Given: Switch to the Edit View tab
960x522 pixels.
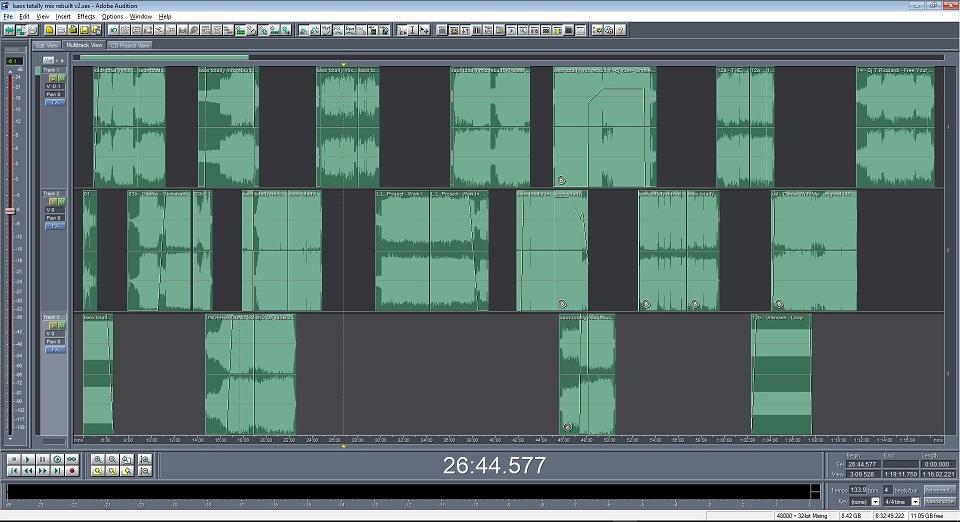Looking at the screenshot, I should pyautogui.click(x=47, y=45).
